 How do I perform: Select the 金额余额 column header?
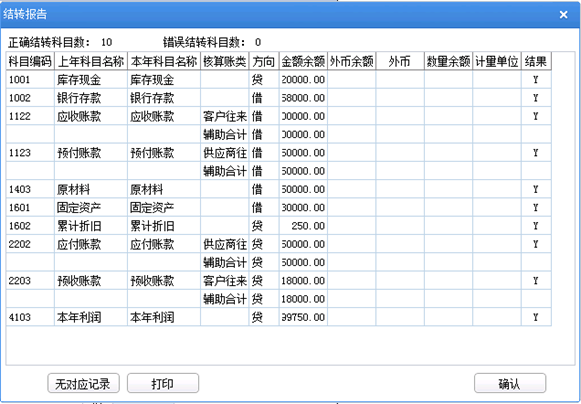pyautogui.click(x=303, y=61)
